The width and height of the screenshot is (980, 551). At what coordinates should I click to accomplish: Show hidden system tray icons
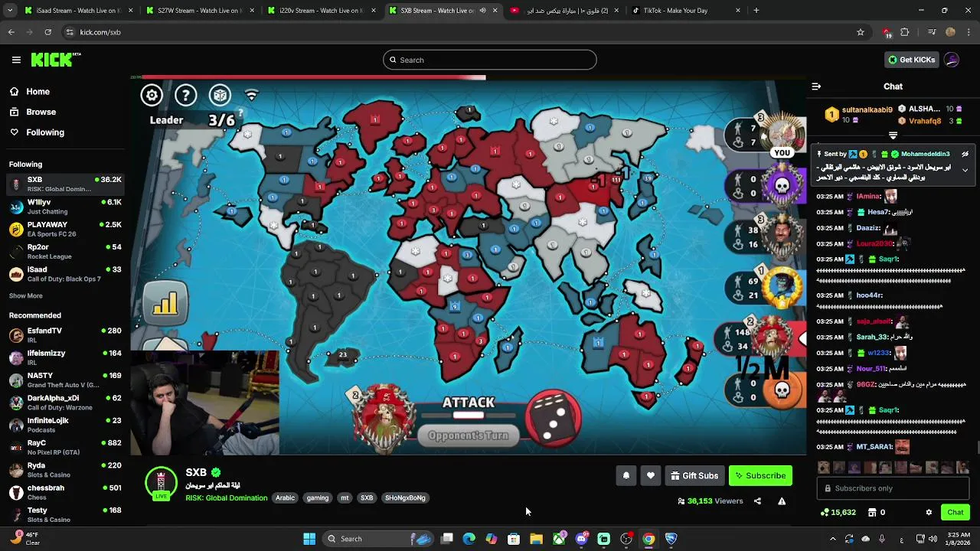click(832, 539)
